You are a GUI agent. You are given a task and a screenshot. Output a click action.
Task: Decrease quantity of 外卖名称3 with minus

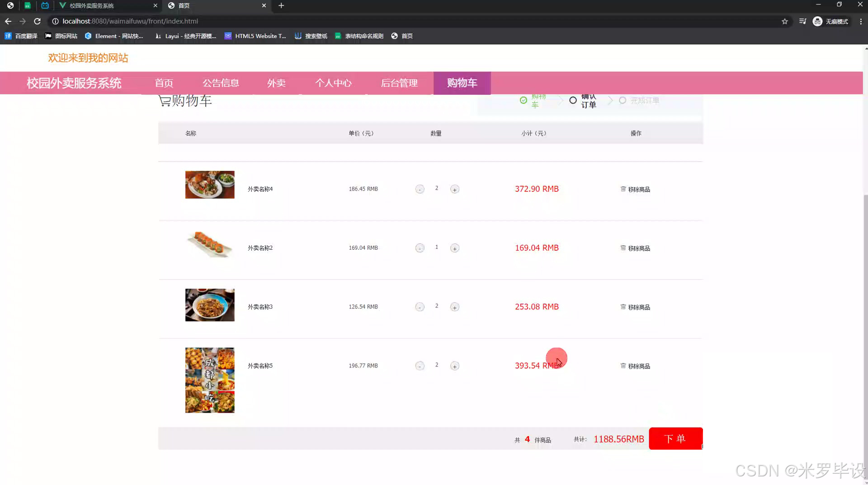pyautogui.click(x=420, y=307)
